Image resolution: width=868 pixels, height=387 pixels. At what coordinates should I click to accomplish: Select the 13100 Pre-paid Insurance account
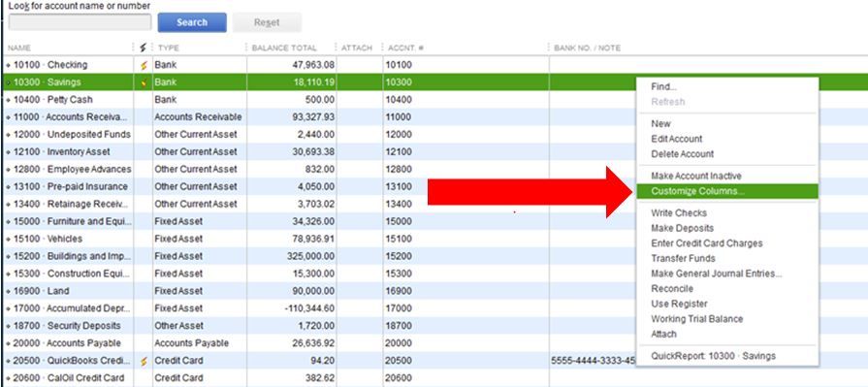click(x=70, y=186)
